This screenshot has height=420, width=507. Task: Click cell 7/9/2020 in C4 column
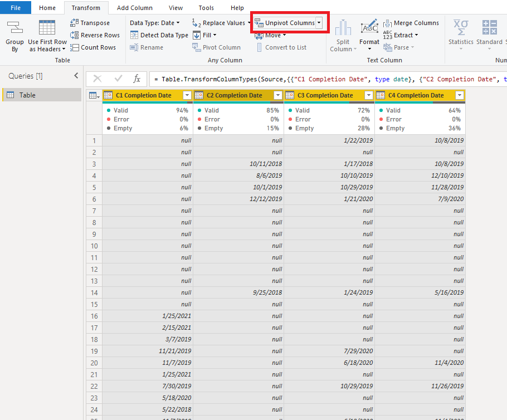click(x=420, y=199)
